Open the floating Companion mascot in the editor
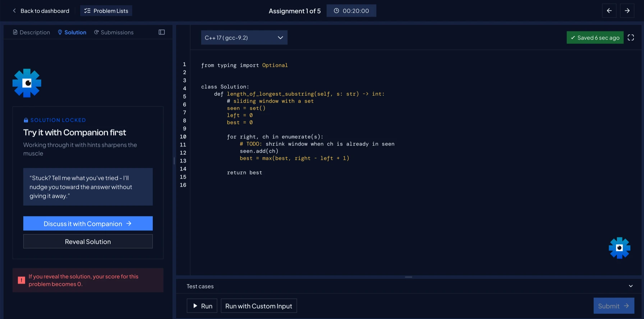The width and height of the screenshot is (644, 319). 620,248
